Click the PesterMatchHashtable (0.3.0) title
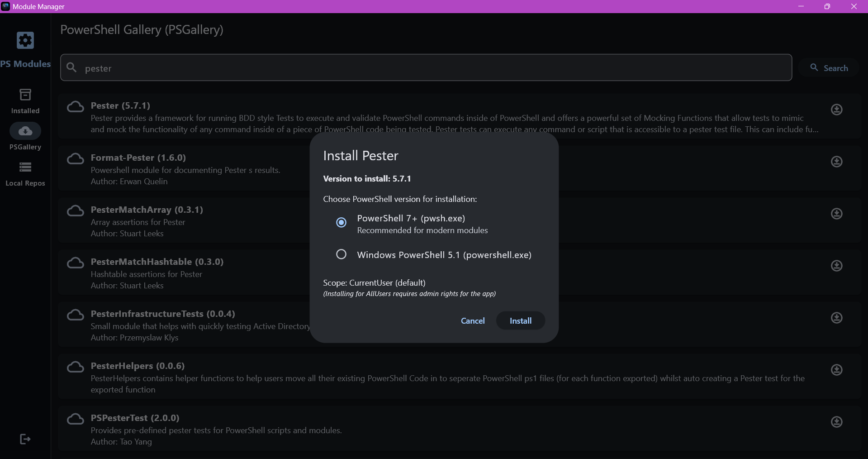 [157, 262]
